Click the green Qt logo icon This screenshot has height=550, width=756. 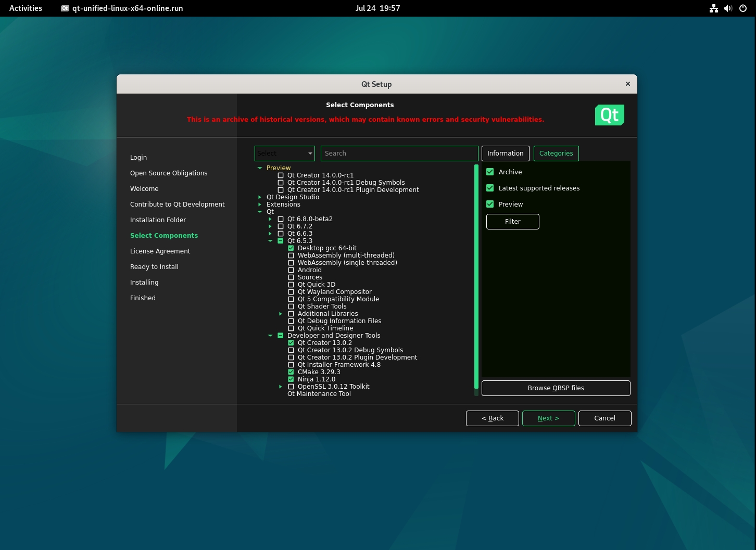tap(609, 115)
